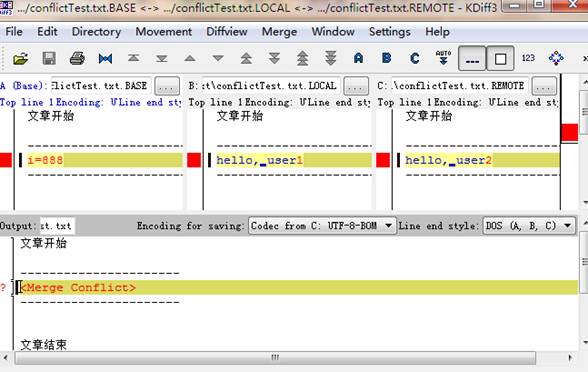Click the output horizontal scrollbar

(275, 358)
